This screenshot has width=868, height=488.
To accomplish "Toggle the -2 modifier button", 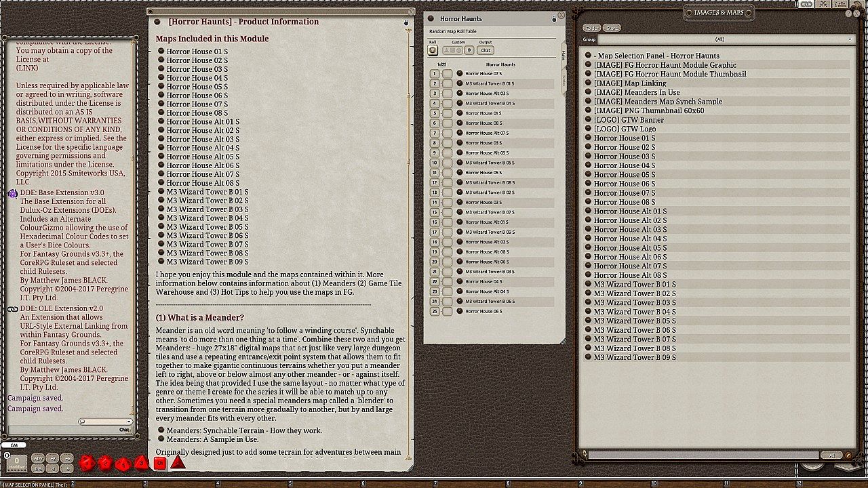I will pyautogui.click(x=53, y=468).
